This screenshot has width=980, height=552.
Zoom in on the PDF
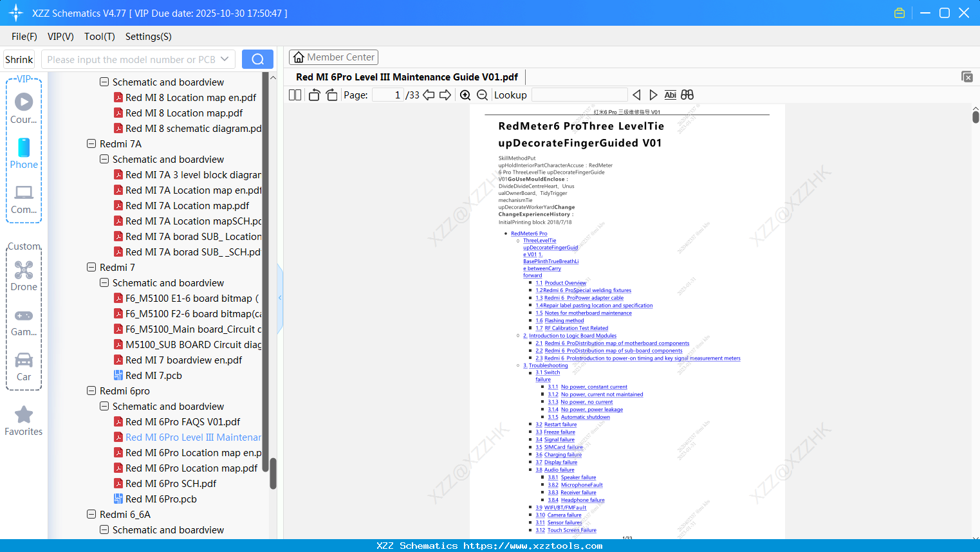[x=465, y=95]
